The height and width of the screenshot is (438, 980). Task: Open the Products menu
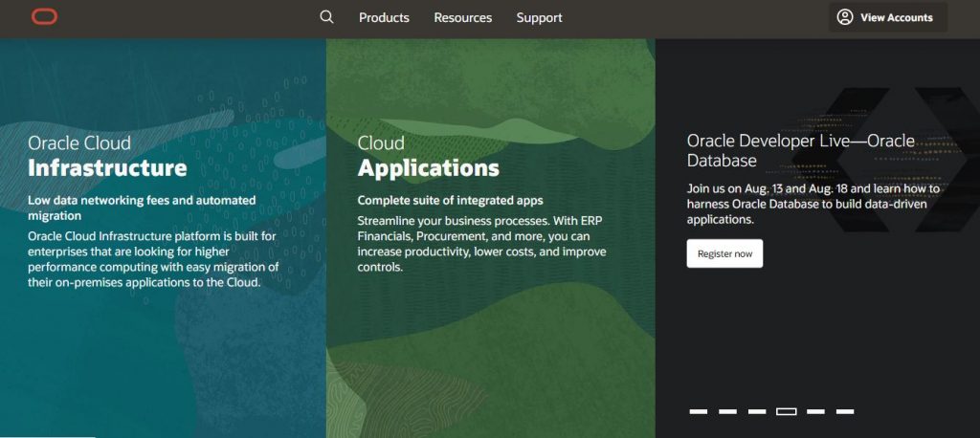(384, 17)
